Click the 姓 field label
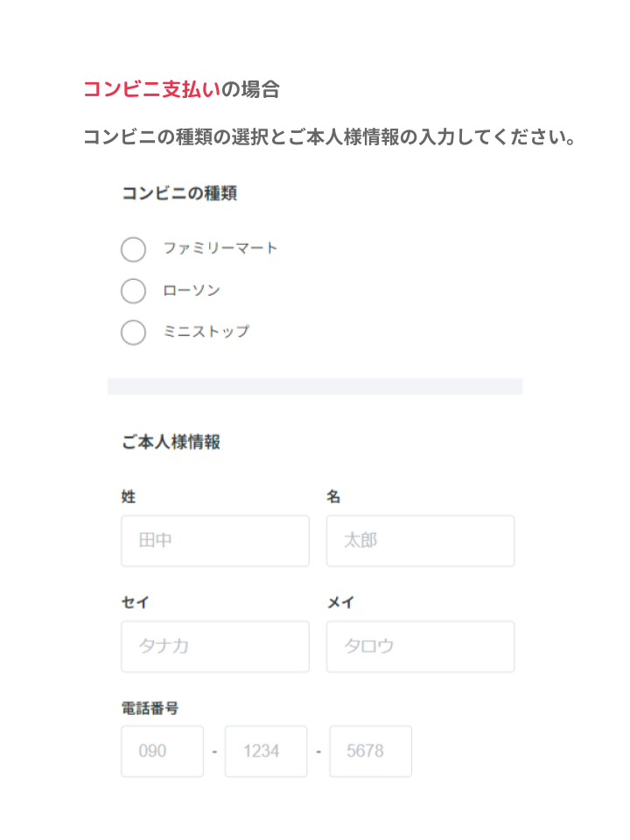 pyautogui.click(x=129, y=497)
